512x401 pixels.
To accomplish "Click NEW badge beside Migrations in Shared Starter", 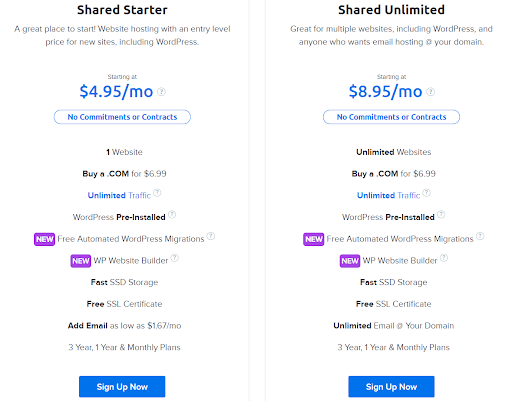I will (44, 239).
